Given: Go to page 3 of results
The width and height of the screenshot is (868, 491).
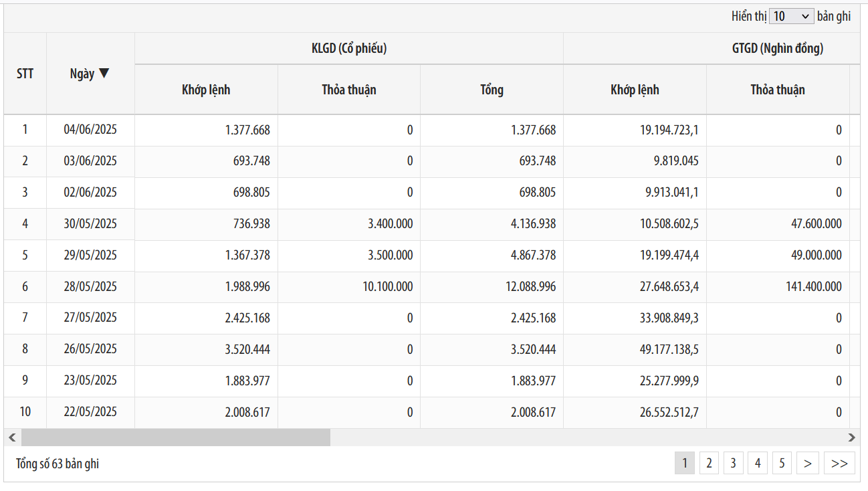Looking at the screenshot, I should click(x=733, y=463).
